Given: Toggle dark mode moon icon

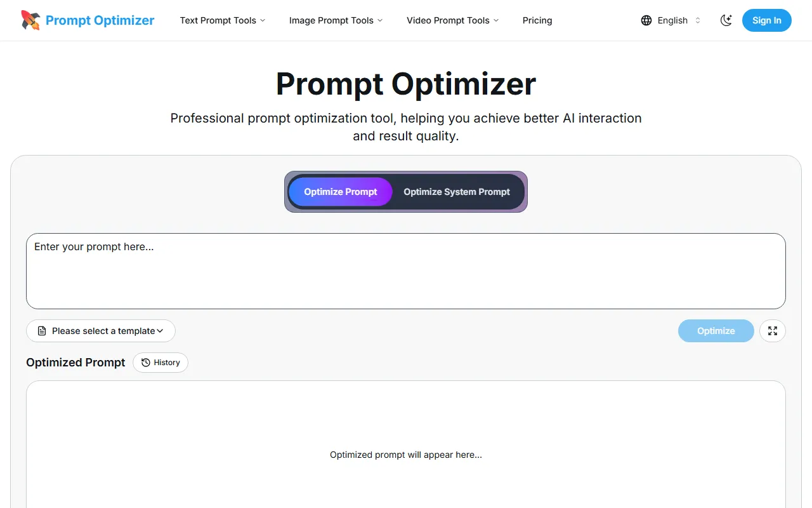Looking at the screenshot, I should 726,20.
